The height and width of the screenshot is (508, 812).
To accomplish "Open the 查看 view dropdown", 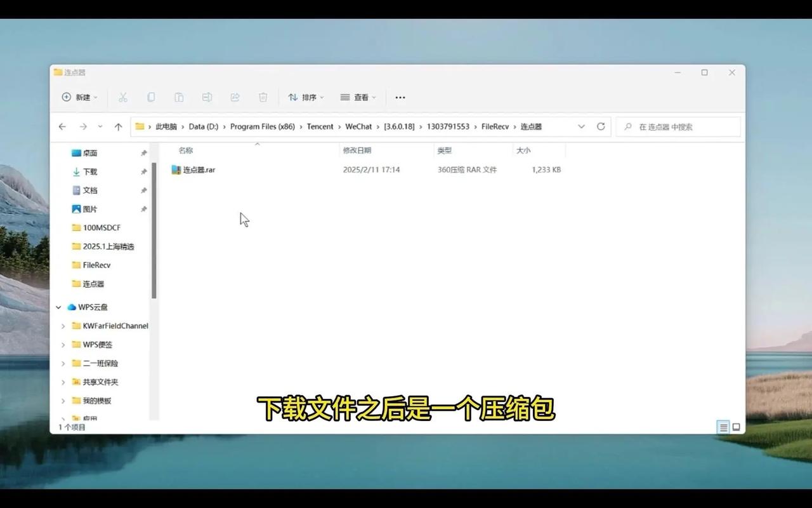I will (358, 97).
